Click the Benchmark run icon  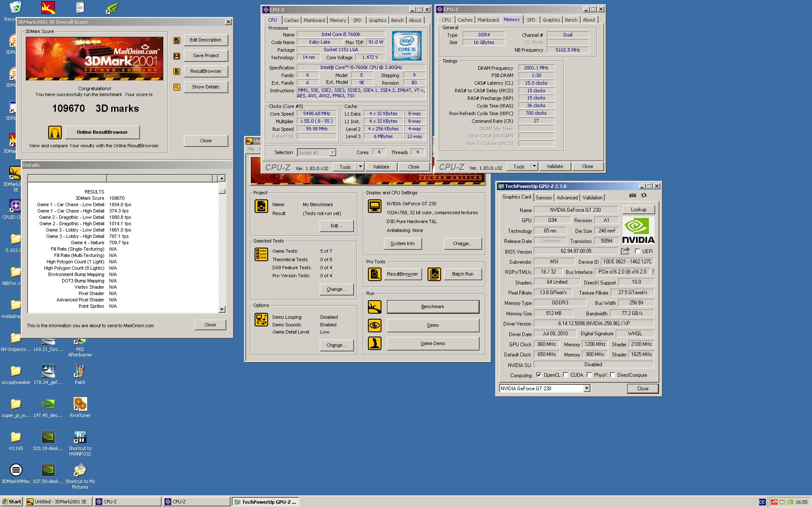[x=375, y=307]
